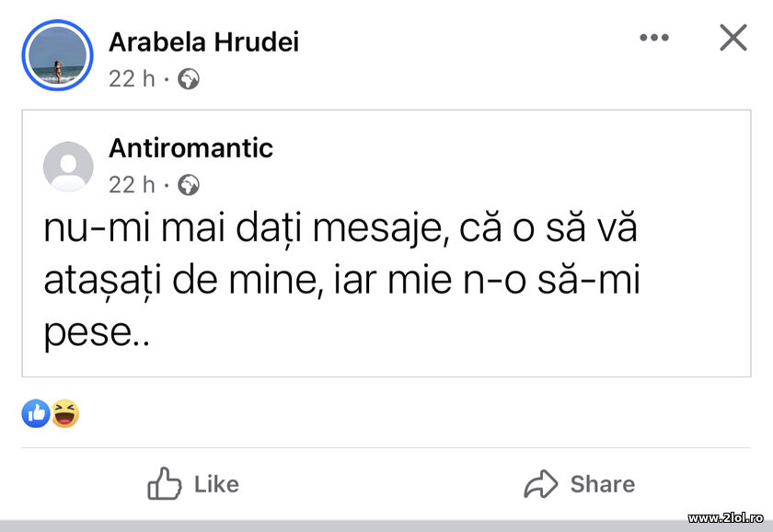The height and width of the screenshot is (532, 773).
Task: Expand reactions by clicking the reaction count area
Action: click(48, 415)
